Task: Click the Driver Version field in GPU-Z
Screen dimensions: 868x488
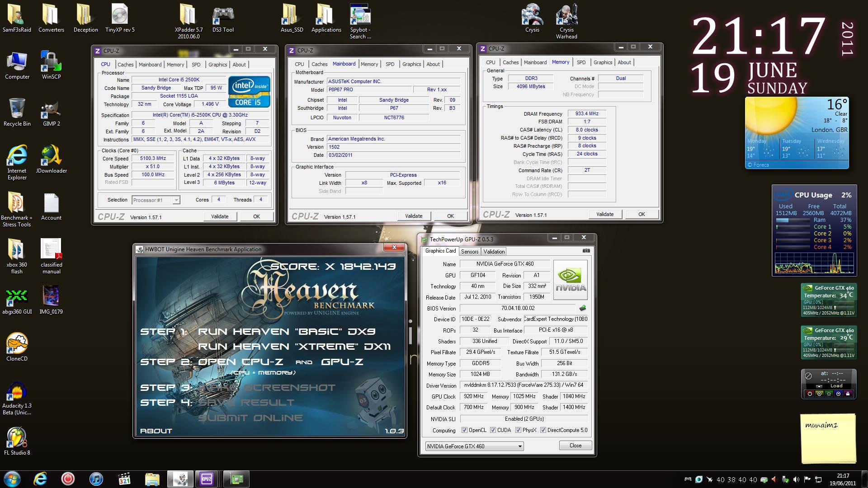Action: tap(524, 385)
